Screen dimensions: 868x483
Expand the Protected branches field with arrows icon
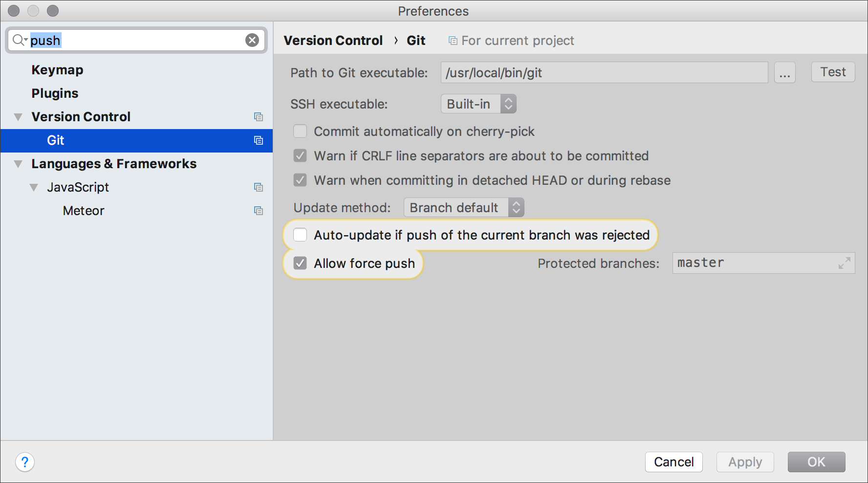844,263
